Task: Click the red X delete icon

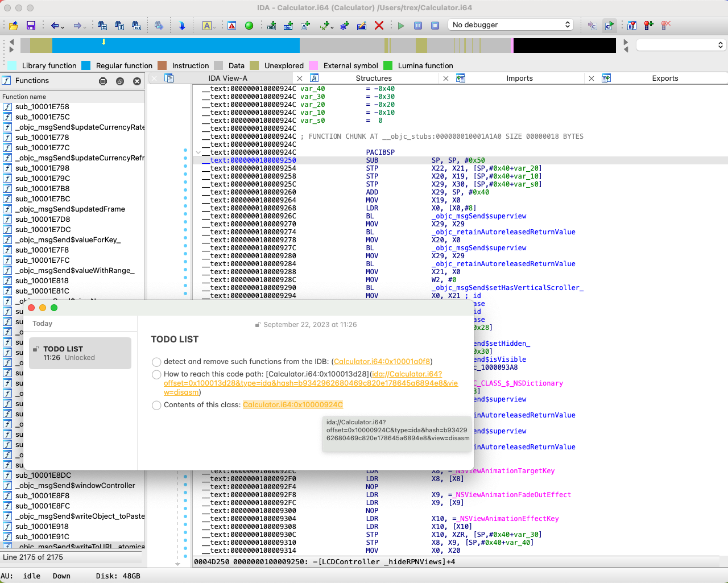Action: coord(379,26)
